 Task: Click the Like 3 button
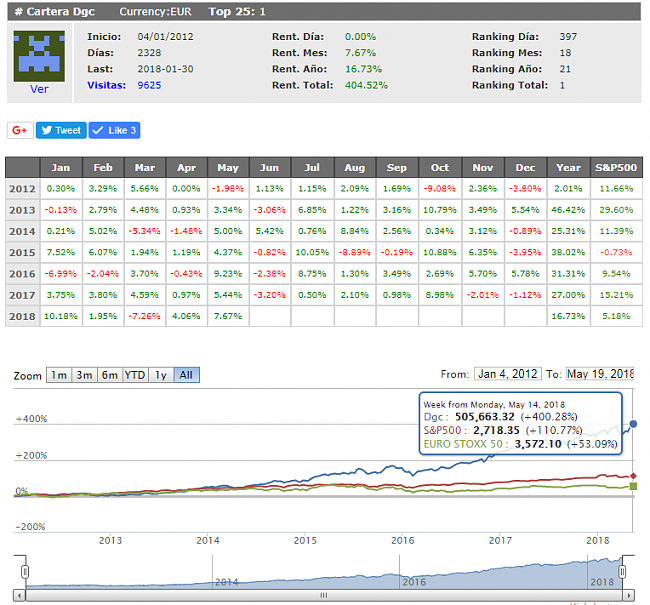(114, 130)
